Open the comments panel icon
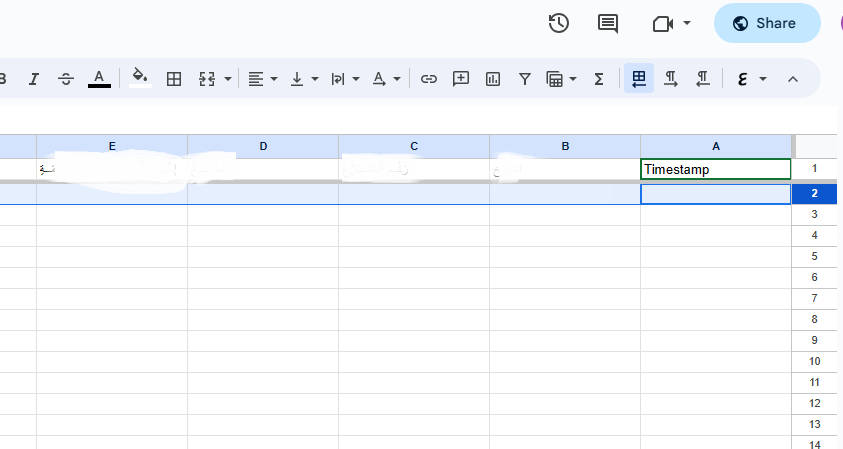Image resolution: width=843 pixels, height=449 pixels. point(607,23)
